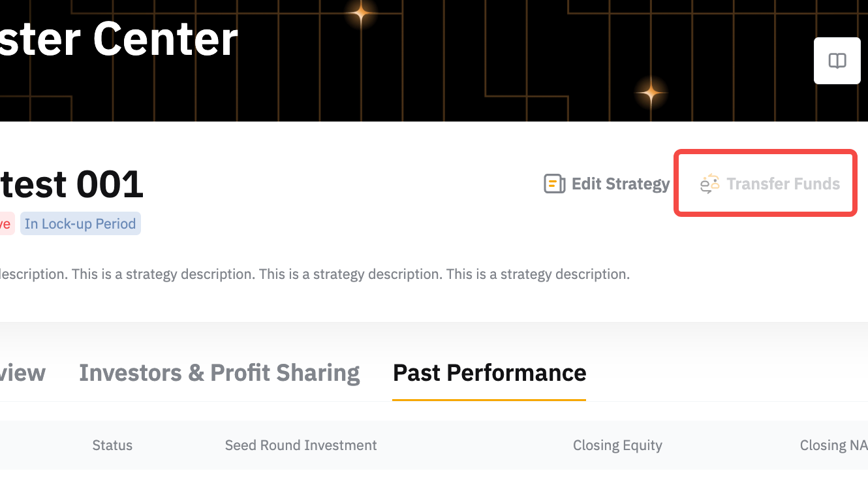Click the Edit Strategy note icon
868x486 pixels.
tap(554, 184)
